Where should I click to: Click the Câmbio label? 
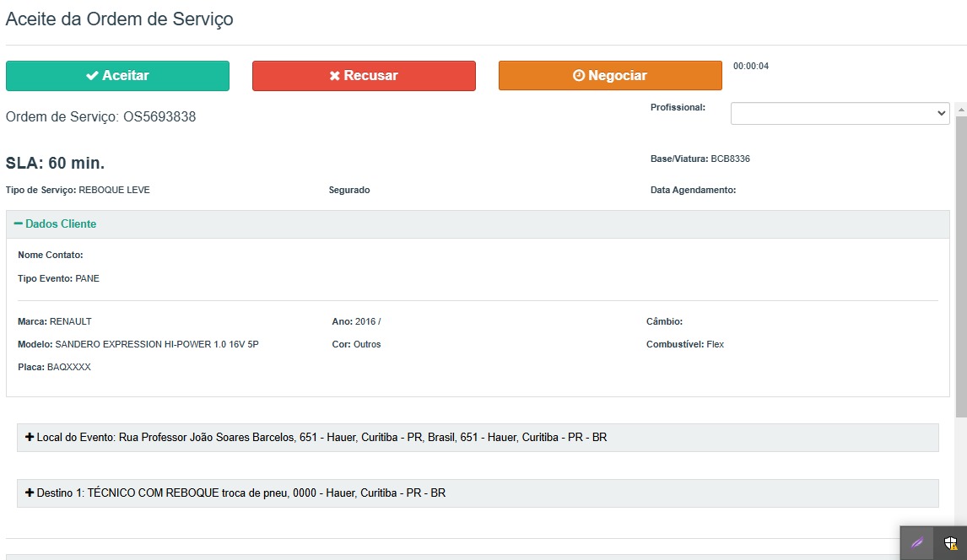(x=664, y=321)
